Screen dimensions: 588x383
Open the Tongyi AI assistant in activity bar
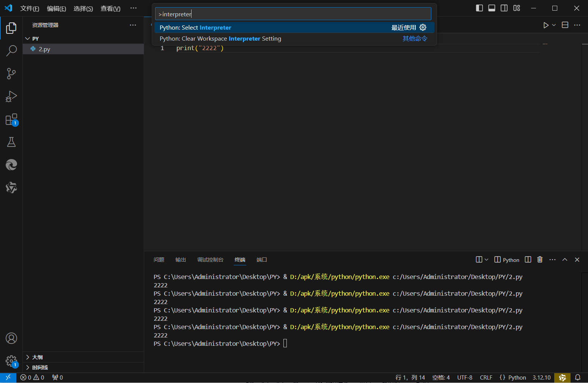(11, 188)
